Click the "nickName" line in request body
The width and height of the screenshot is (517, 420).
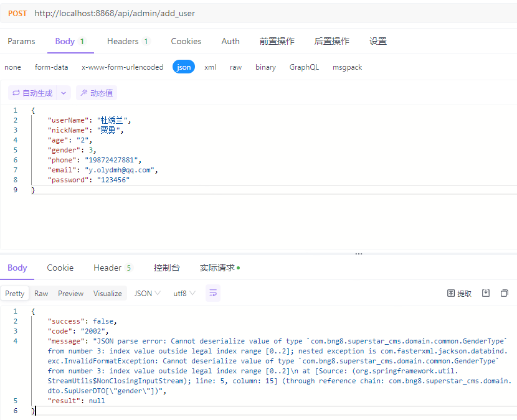86,130
